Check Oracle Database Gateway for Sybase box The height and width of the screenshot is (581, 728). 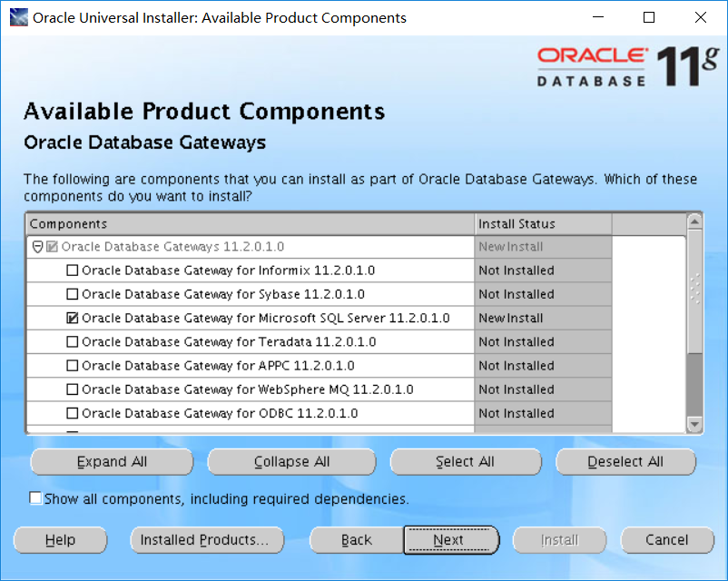pos(72,294)
